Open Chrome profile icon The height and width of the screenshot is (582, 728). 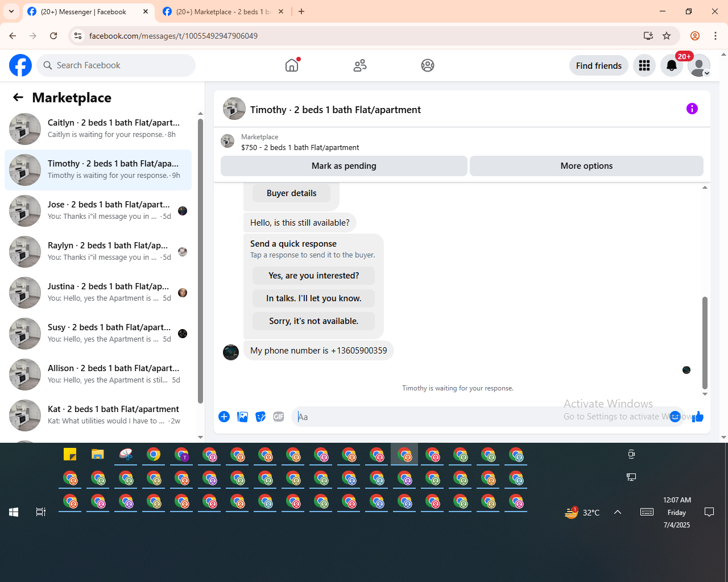pyautogui.click(x=695, y=36)
